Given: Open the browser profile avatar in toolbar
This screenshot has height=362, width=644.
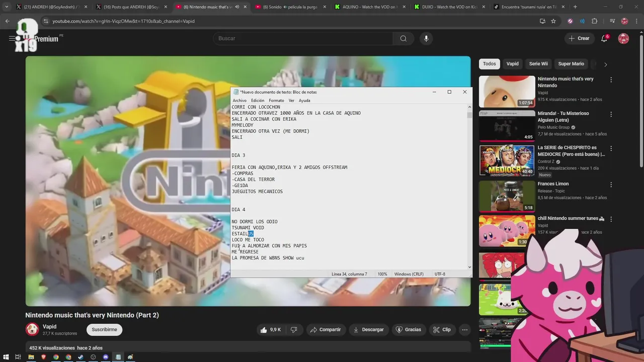Looking at the screenshot, I should (x=624, y=21).
